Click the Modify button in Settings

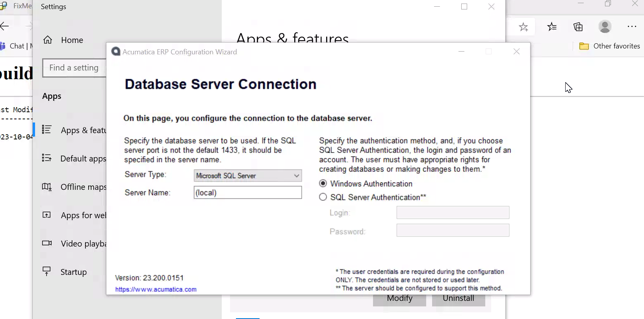[x=399, y=300]
